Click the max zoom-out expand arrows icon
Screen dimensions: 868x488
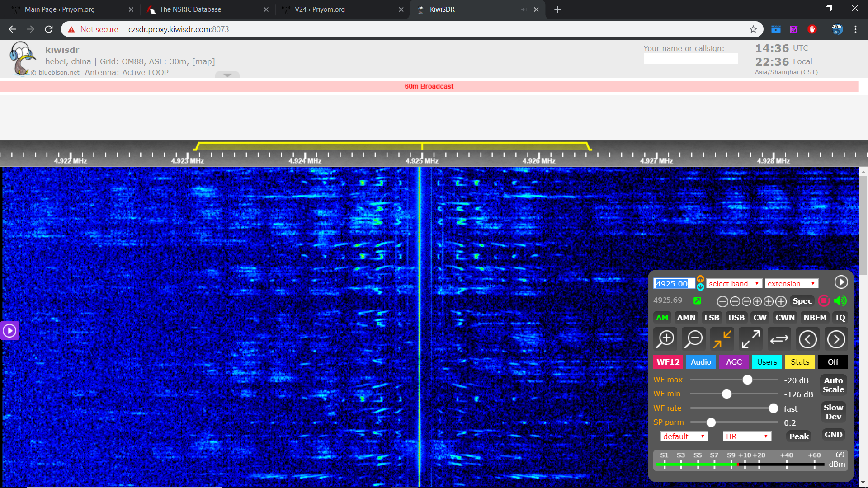750,339
